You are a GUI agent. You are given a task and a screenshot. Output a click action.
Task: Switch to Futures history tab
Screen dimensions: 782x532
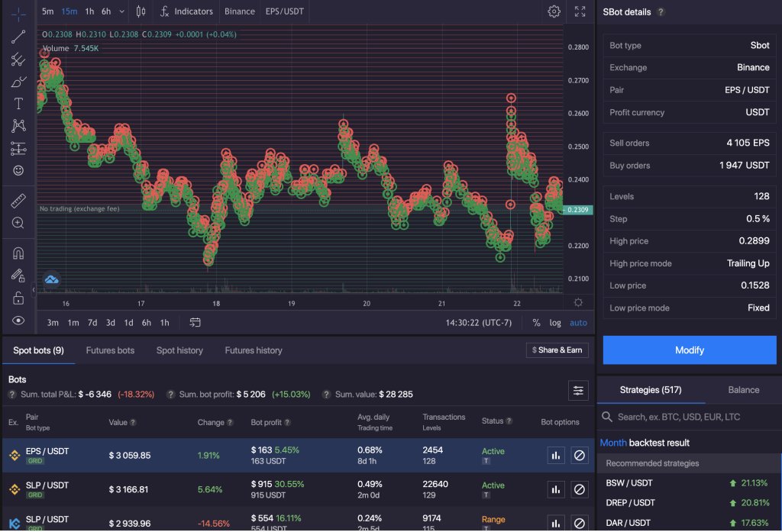[254, 350]
